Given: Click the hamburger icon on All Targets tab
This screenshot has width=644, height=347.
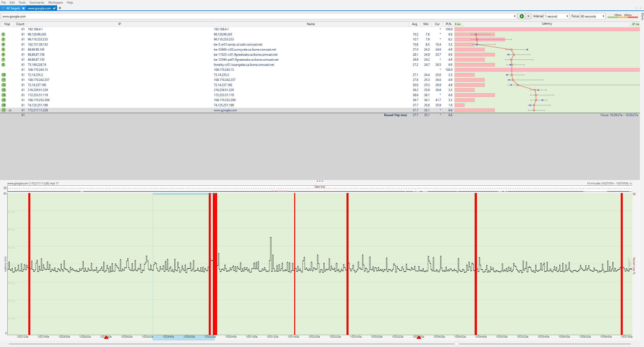Looking at the screenshot, I should pyautogui.click(x=3, y=8).
